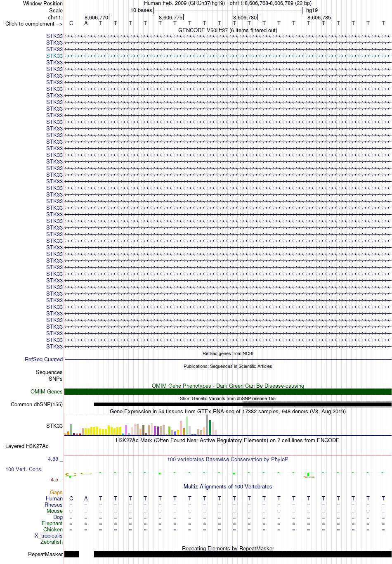Click the Mouse species label
The image size is (392, 564).
pyautogui.click(x=54, y=511)
